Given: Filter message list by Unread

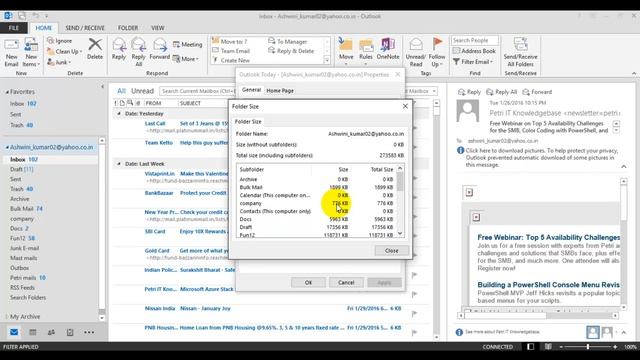Looking at the screenshot, I should tap(142, 91).
